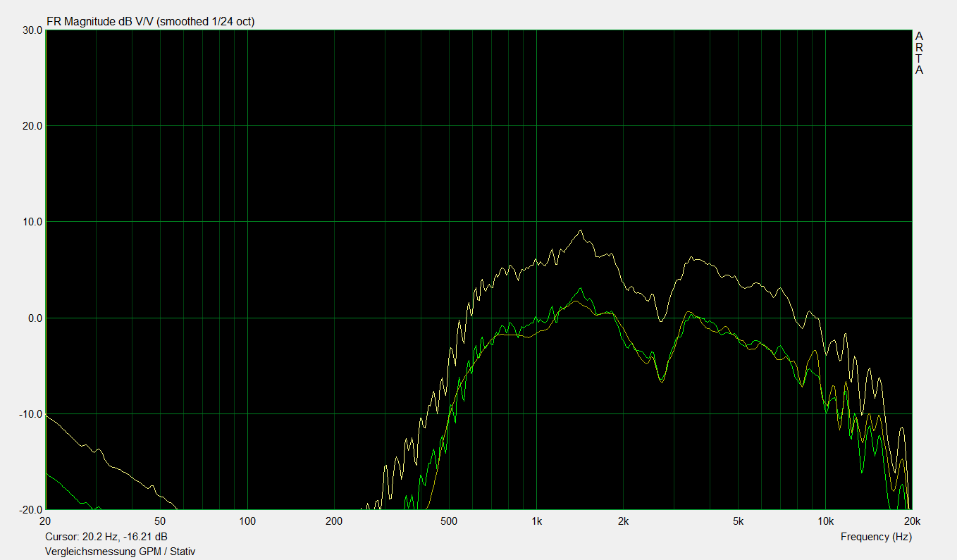Screen dimensions: 957x560
Task: Click the 5k tick label on frequency axis
Action: coord(738,522)
